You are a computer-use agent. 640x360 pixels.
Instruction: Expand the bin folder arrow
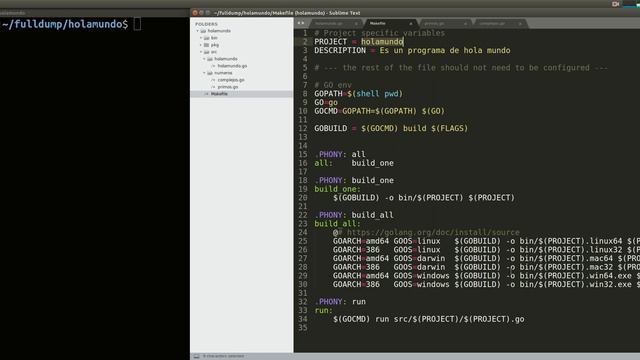pos(201,38)
